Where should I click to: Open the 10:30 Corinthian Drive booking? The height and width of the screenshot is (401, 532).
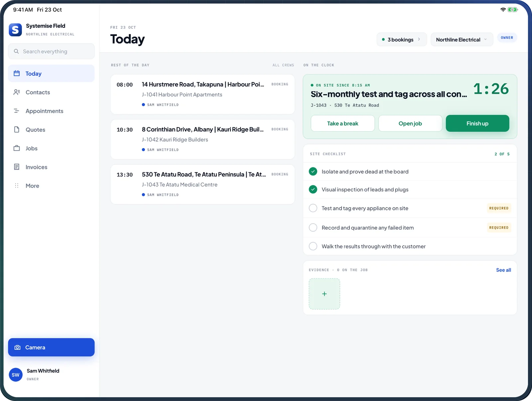tap(202, 139)
